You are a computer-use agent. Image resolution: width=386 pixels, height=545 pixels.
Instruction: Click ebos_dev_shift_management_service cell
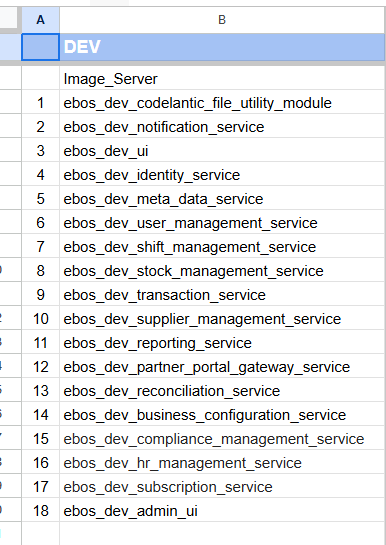pyautogui.click(x=222, y=247)
